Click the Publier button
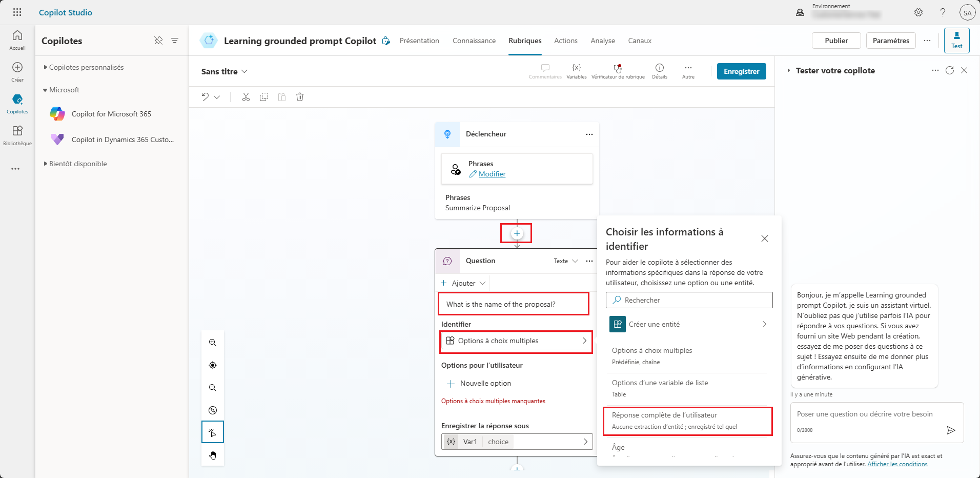This screenshot has height=478, width=980. tap(836, 41)
